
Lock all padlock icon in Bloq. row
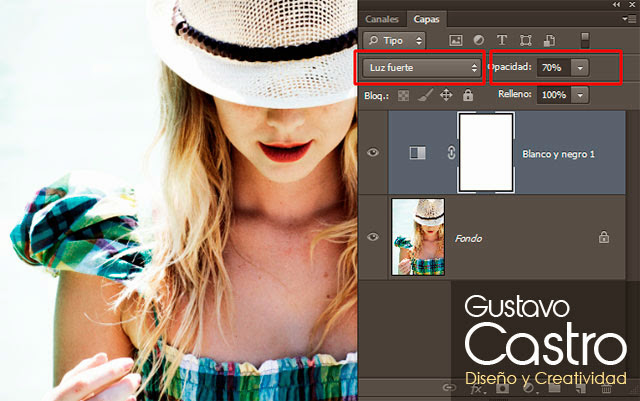[468, 96]
